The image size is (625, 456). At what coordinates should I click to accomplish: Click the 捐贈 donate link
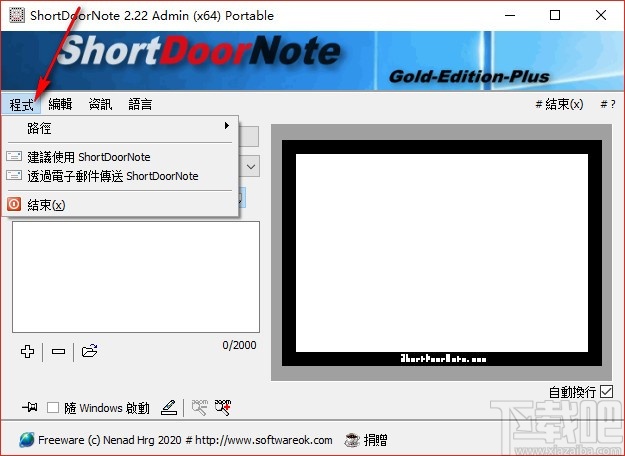pos(375,440)
